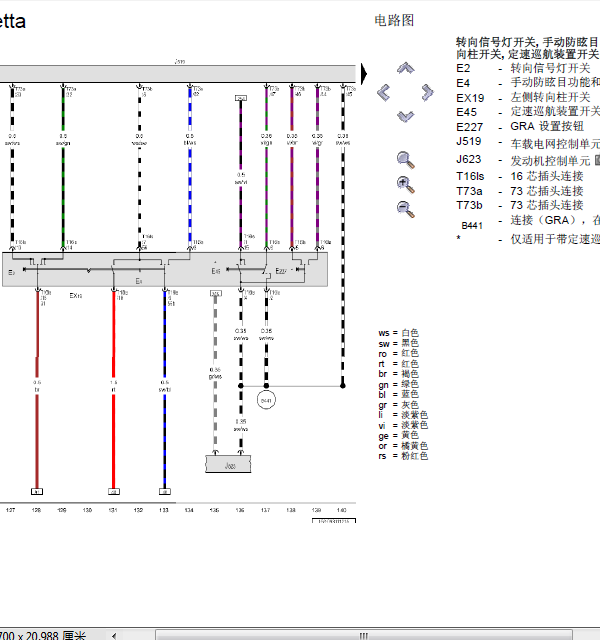Select the T73a 73 芯插头连接 legend row

tap(520, 191)
